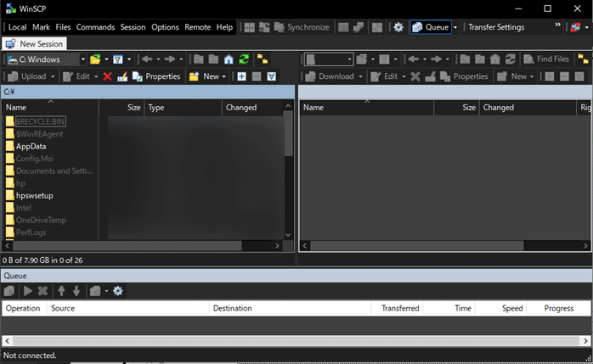
Task: Click the local New folder button
Action: click(x=204, y=76)
